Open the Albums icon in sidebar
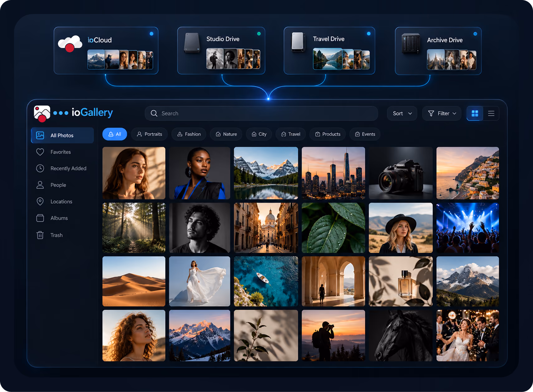The width and height of the screenshot is (533, 392). pyautogui.click(x=40, y=218)
